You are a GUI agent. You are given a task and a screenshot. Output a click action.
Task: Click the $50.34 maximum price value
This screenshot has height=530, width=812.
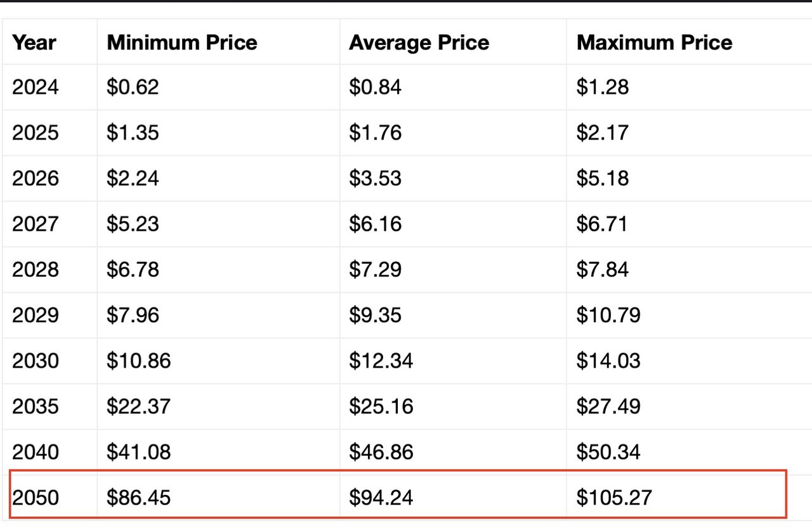608,452
